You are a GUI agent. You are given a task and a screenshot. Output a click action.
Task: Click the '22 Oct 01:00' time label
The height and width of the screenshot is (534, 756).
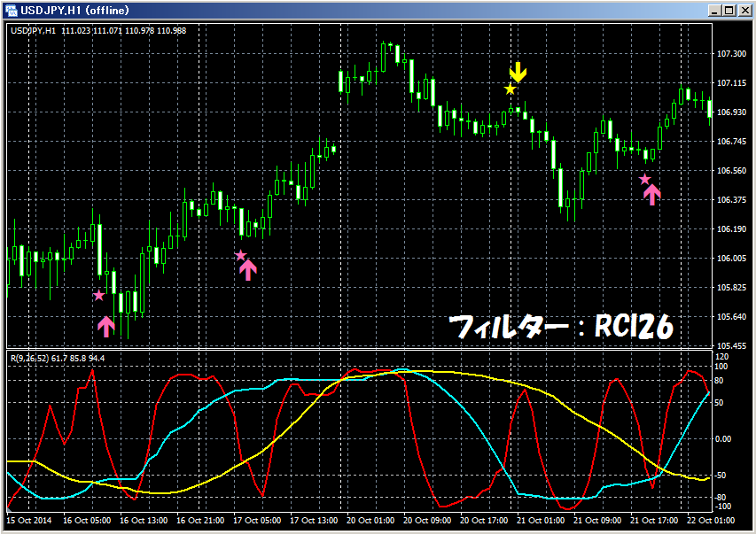pyautogui.click(x=711, y=521)
